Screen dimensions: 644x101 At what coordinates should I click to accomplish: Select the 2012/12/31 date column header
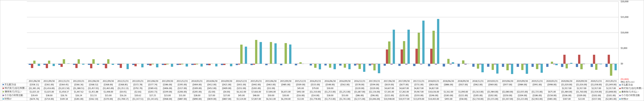(x=123, y=81)
